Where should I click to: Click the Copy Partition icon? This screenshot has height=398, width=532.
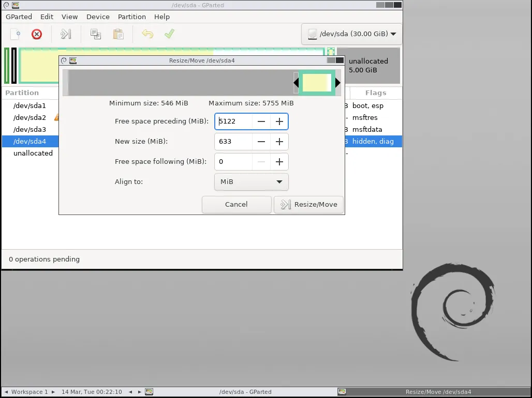(95, 34)
